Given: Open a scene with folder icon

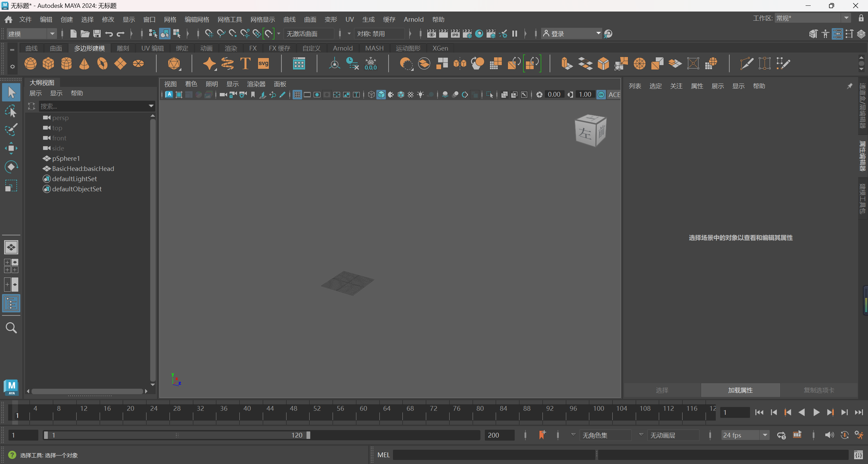Looking at the screenshot, I should [85, 34].
